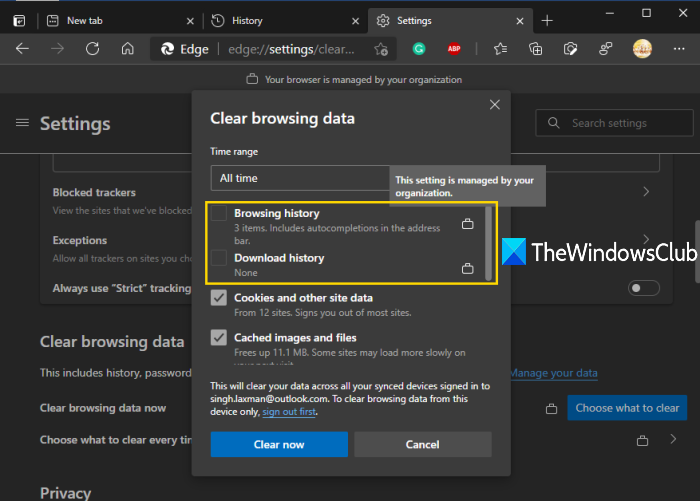The image size is (700, 501).
Task: Uncheck Cached images and files
Action: tap(219, 338)
